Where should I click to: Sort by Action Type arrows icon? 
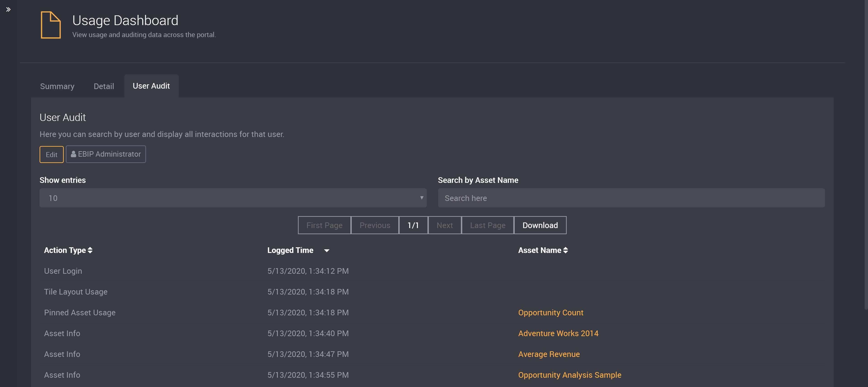[x=90, y=250]
